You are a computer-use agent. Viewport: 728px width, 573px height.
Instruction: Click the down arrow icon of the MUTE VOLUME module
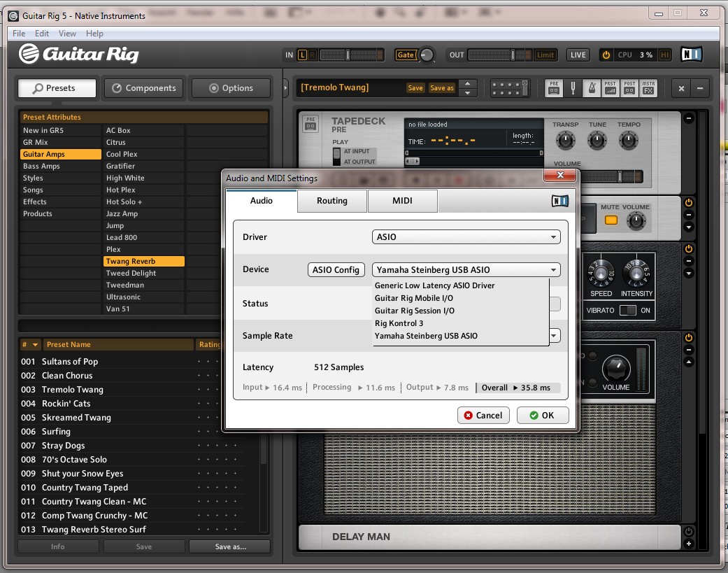pyautogui.click(x=689, y=227)
